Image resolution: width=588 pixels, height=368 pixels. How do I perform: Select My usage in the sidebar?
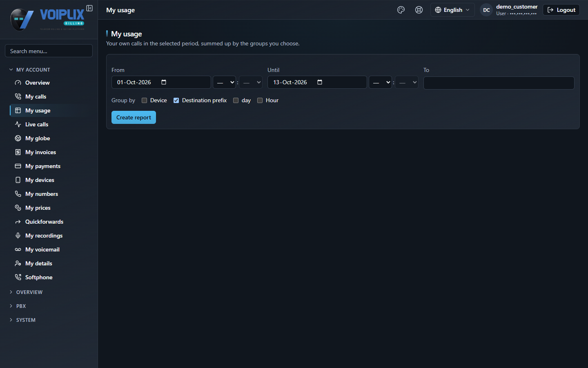(51, 110)
